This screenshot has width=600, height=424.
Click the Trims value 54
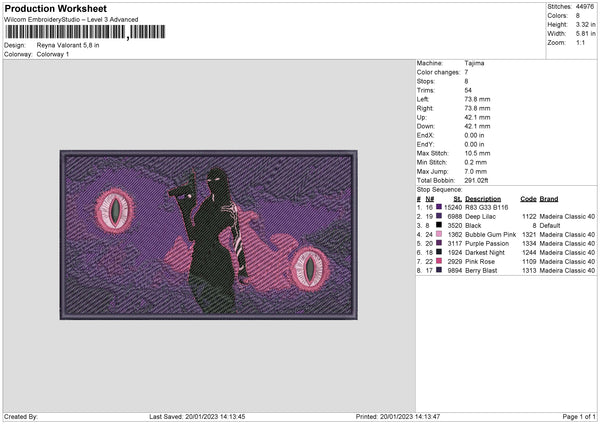click(x=468, y=90)
